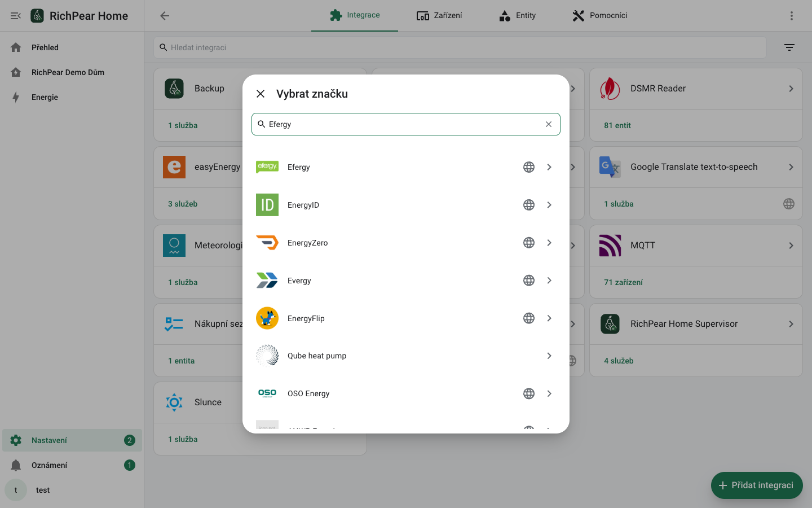The image size is (812, 508).
Task: Open the 3 služeb link under easyEnergy
Action: click(x=183, y=204)
